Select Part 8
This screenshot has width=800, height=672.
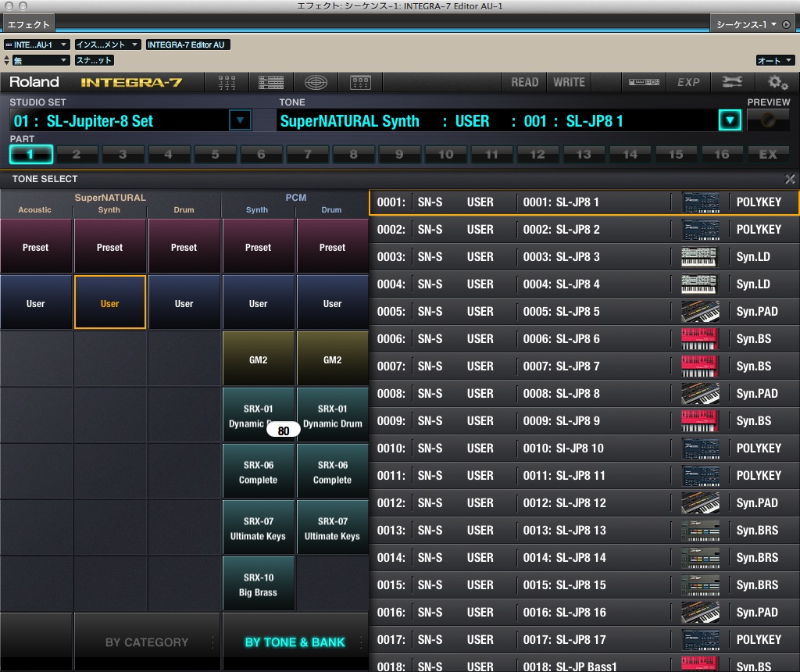tap(353, 154)
